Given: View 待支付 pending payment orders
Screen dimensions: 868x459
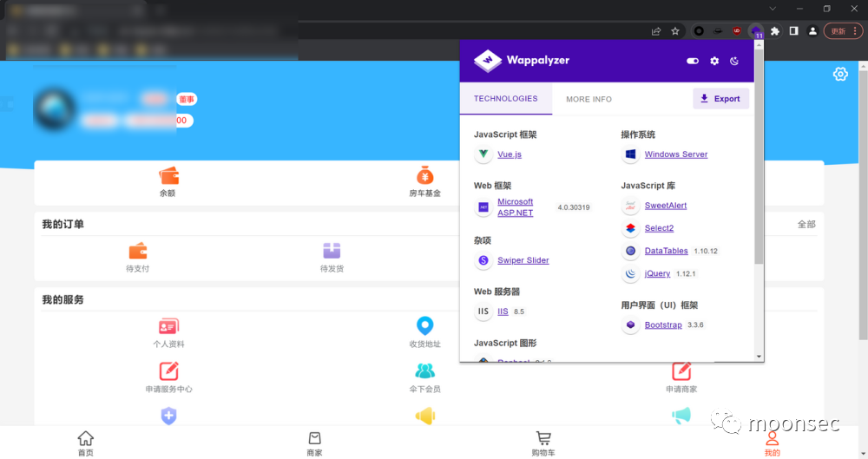Looking at the screenshot, I should pos(137,258).
